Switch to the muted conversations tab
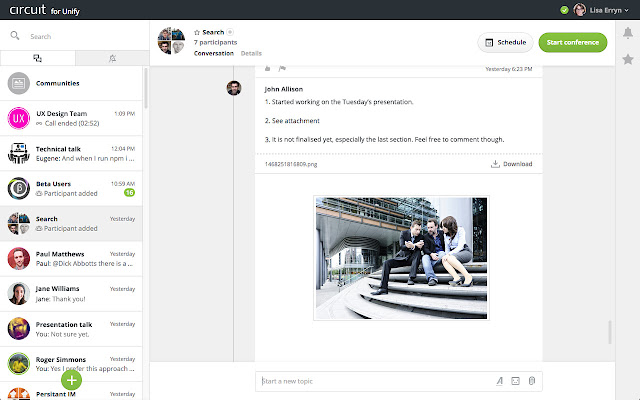Viewport: 640px width, 400px height. (112, 59)
